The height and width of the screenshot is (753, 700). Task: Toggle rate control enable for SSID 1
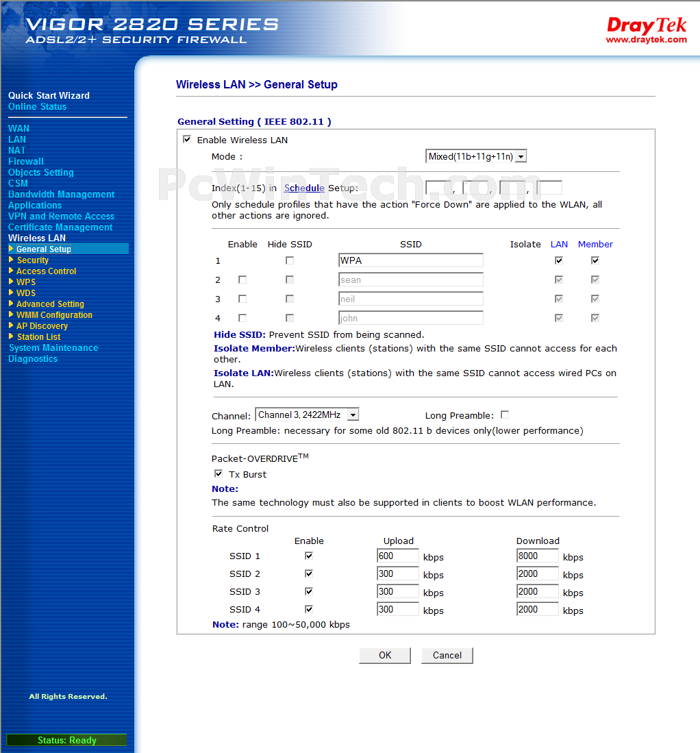[309, 556]
